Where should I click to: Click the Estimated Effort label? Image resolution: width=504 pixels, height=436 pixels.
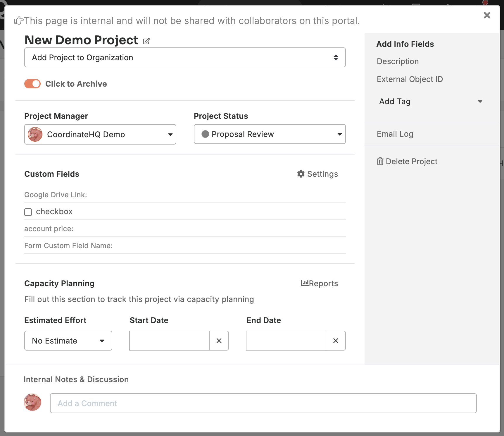(55, 320)
